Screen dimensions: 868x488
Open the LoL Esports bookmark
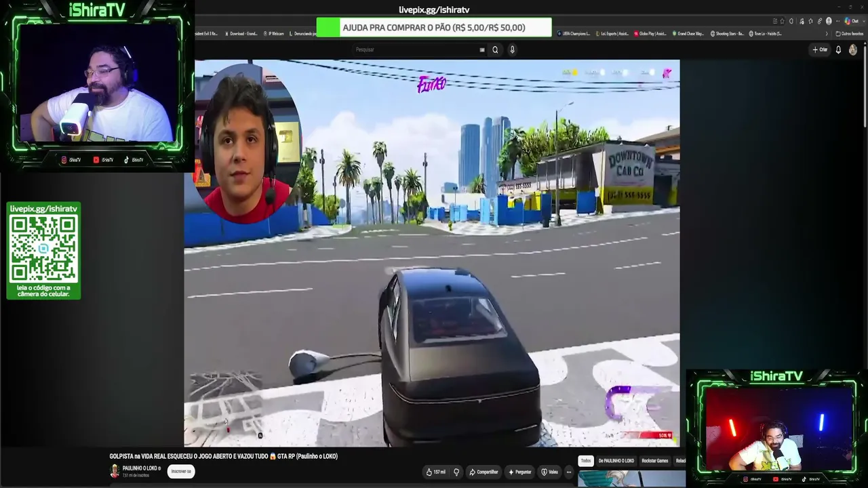[612, 33]
